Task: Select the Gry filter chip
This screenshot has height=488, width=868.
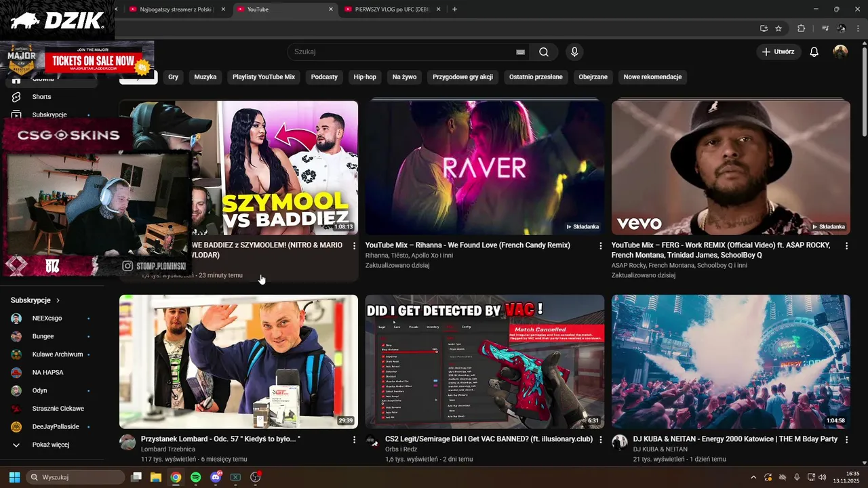Action: point(173,77)
